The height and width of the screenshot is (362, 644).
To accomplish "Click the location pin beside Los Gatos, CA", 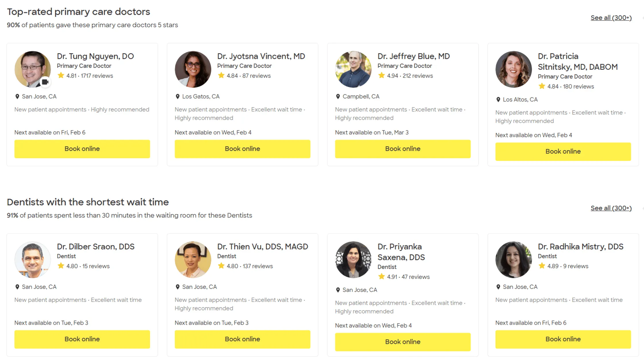I will click(x=177, y=97).
